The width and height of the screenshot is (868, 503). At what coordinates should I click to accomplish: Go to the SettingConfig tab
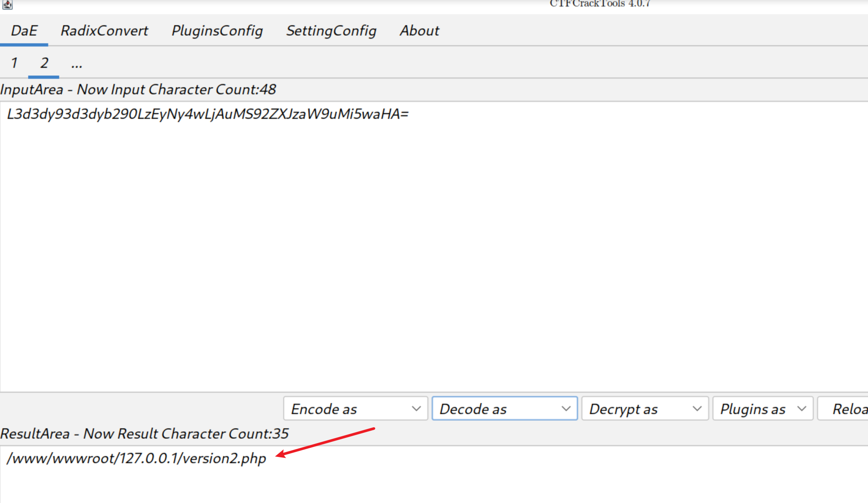coord(331,31)
